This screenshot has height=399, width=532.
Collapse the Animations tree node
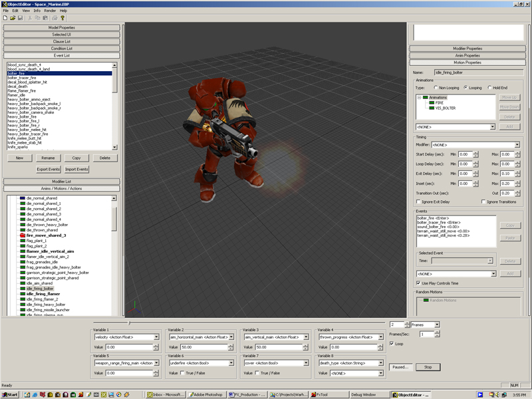coord(420,97)
